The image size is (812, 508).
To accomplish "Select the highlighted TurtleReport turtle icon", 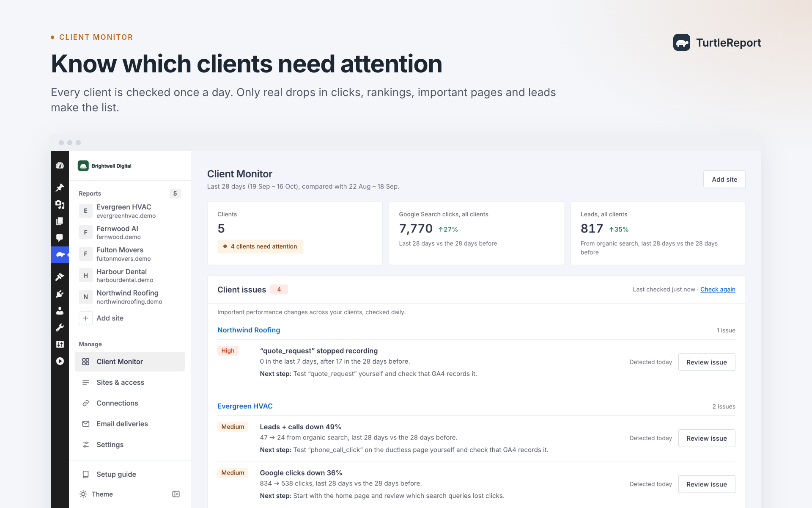I will 60,255.
